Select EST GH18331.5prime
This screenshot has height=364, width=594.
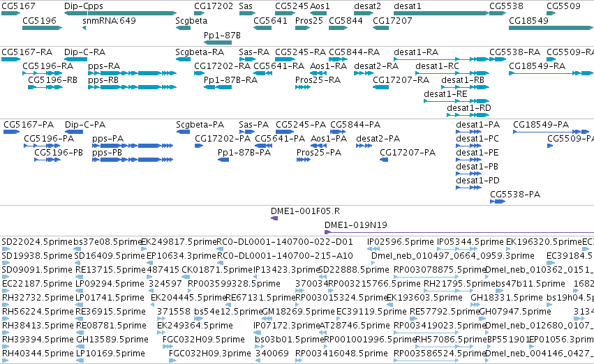[x=507, y=298]
